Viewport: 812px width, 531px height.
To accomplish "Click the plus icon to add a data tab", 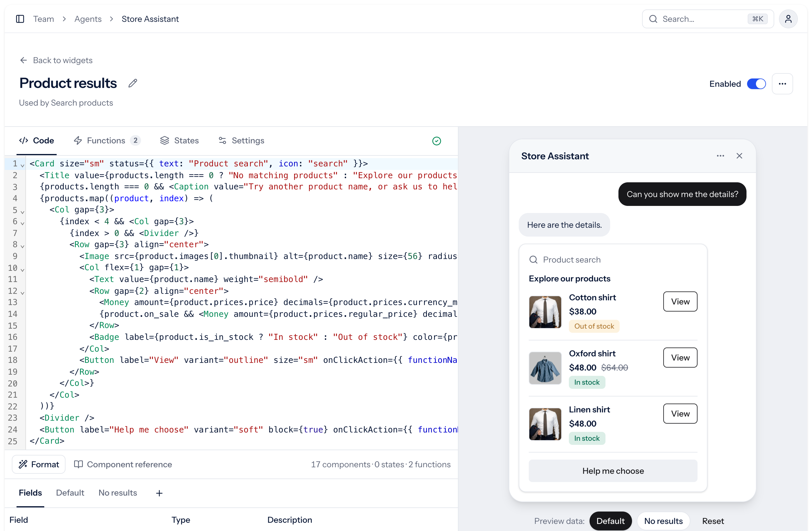I will [159, 493].
